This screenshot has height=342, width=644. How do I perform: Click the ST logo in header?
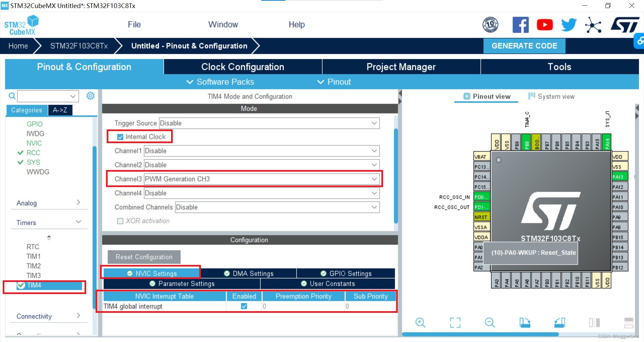[x=625, y=25]
